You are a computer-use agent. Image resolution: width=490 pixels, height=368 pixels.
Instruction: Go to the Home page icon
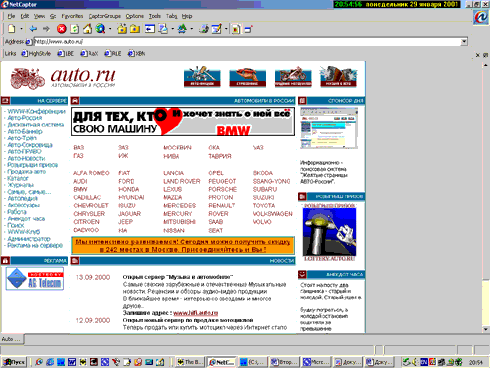[87, 29]
